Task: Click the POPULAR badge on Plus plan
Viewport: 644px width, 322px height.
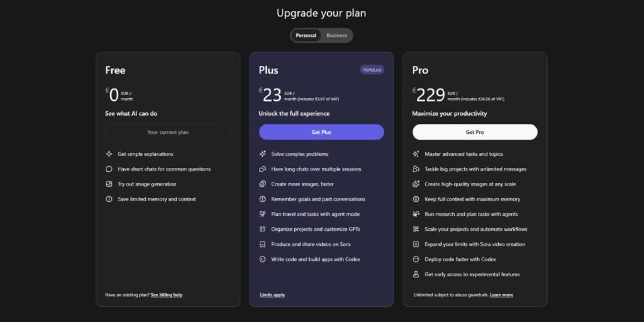Action: [x=372, y=70]
